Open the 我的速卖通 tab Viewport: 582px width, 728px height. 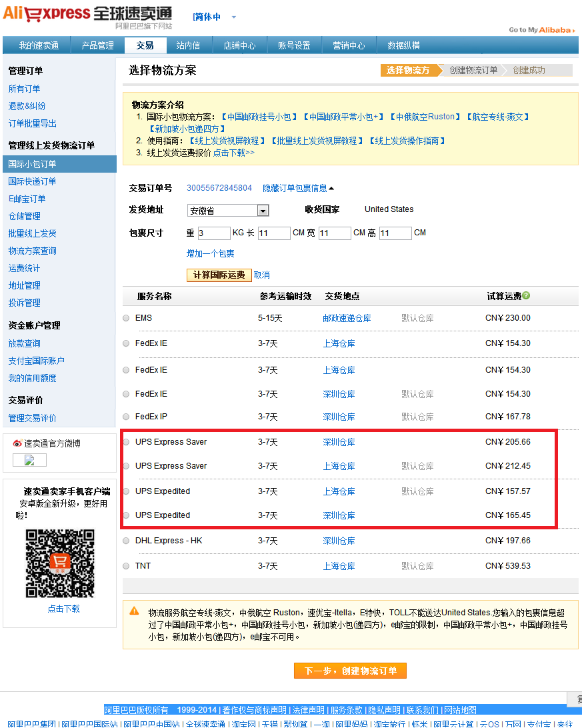(39, 45)
